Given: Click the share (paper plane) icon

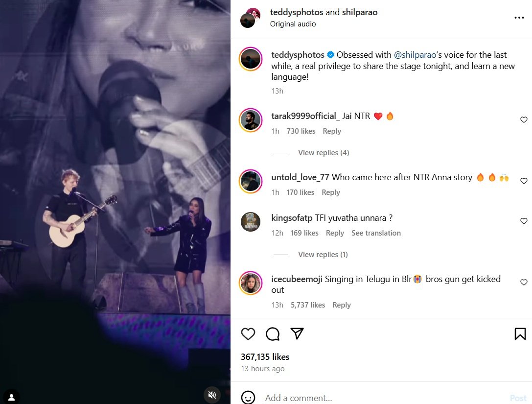Looking at the screenshot, I should [297, 333].
